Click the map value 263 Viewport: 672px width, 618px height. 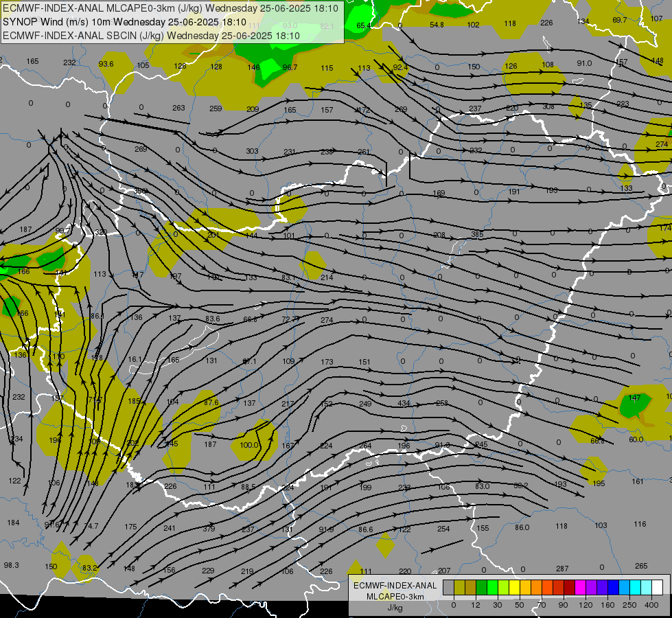click(178, 108)
